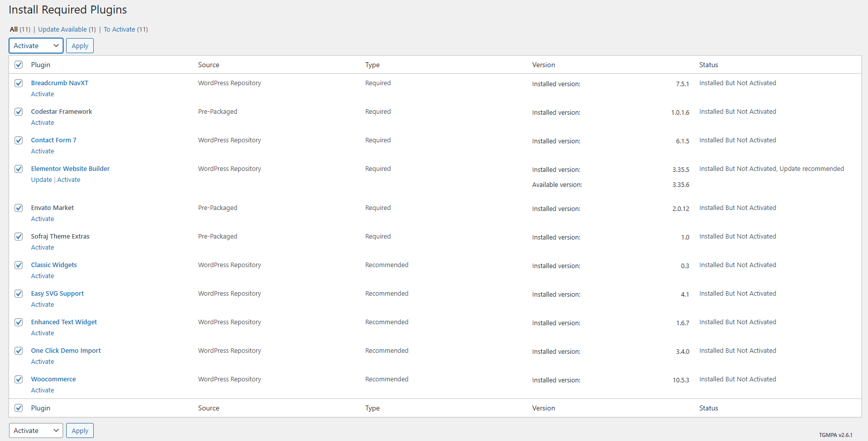Uncheck the Elementor Website Builder checkbox
Screen dimensions: 868x441
(x=19, y=169)
